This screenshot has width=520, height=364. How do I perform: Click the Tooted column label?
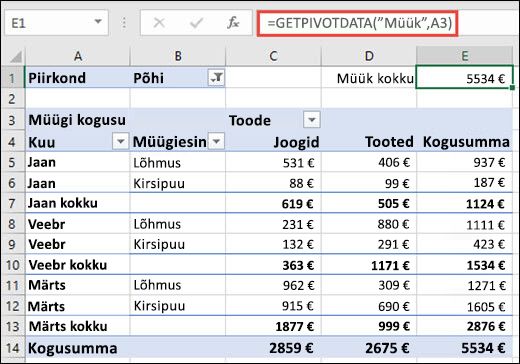tap(369, 142)
